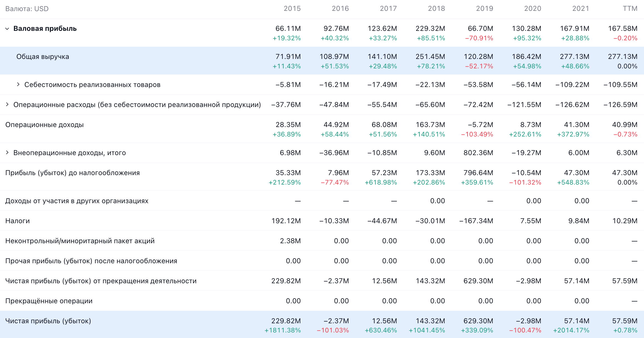
Task: Click non-operating income value −36.96M
Action: tap(334, 153)
